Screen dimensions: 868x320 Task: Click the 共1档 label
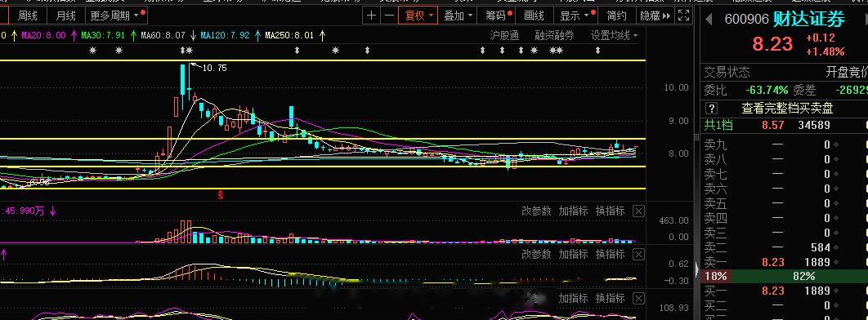(718, 126)
